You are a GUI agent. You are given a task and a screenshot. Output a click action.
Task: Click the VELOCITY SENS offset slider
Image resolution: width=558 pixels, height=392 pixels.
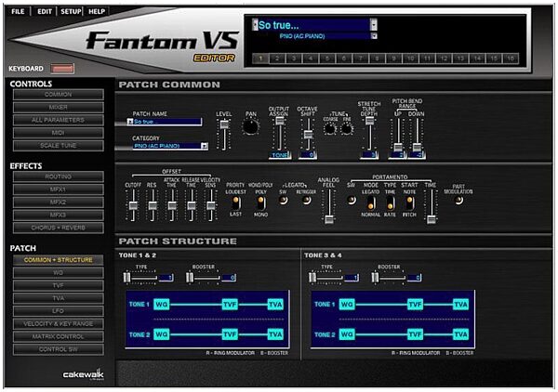tap(211, 205)
